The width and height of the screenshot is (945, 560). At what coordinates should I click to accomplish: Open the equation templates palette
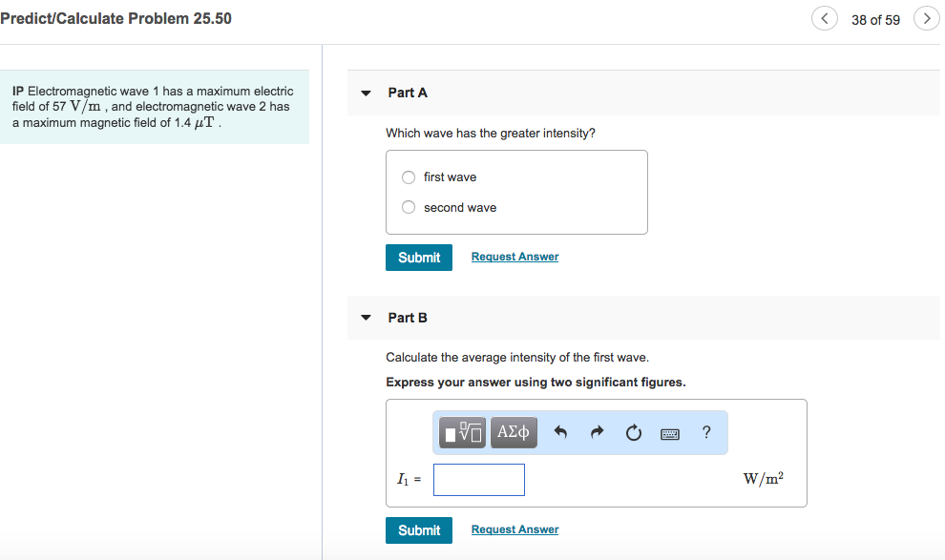pos(462,432)
